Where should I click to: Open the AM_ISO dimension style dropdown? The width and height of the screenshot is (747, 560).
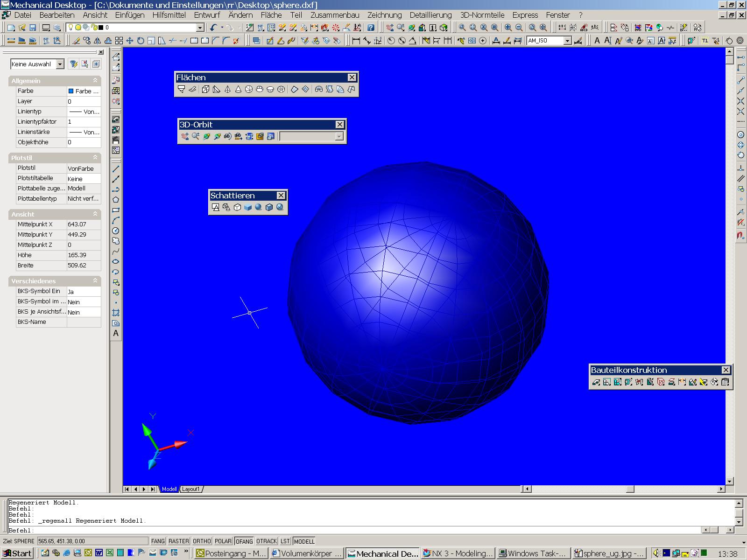[567, 41]
